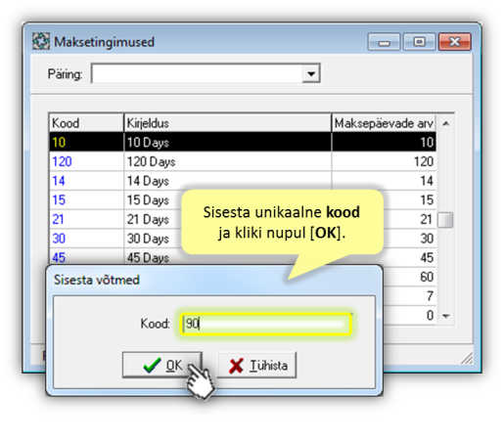Select the 14 Days row
Image resolution: width=504 pixels, height=439 pixels.
[x=243, y=181]
